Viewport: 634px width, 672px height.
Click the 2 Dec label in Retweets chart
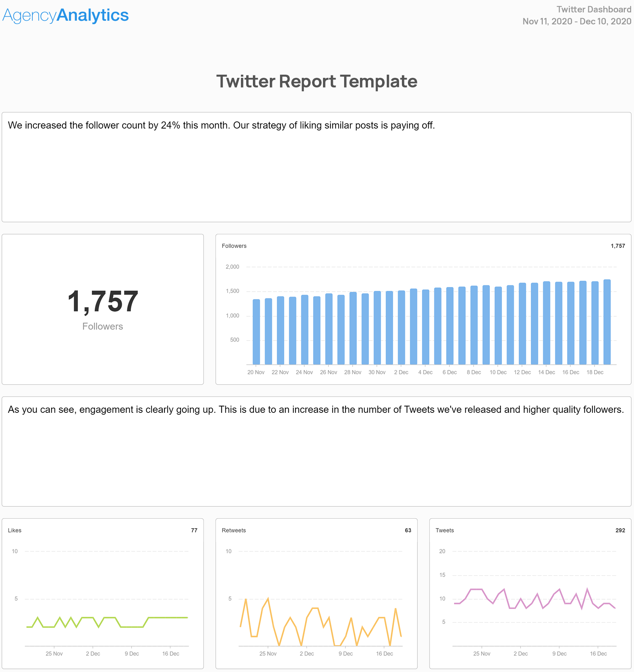307,654
